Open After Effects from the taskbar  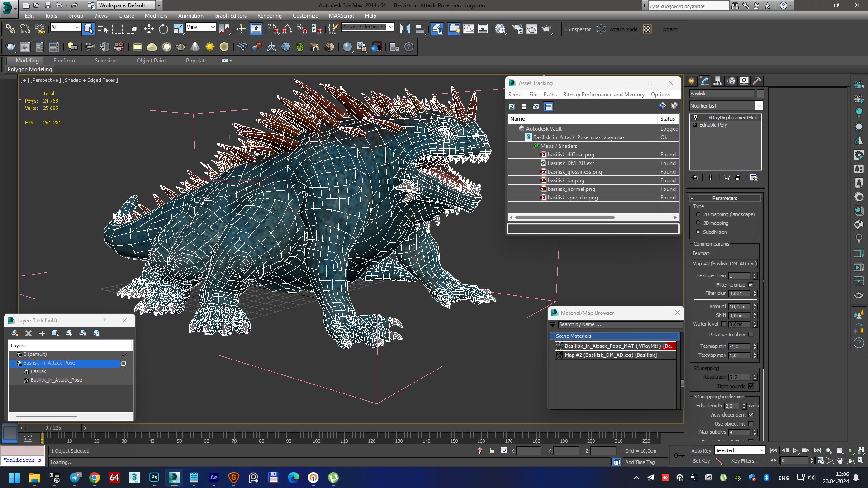(x=214, y=478)
